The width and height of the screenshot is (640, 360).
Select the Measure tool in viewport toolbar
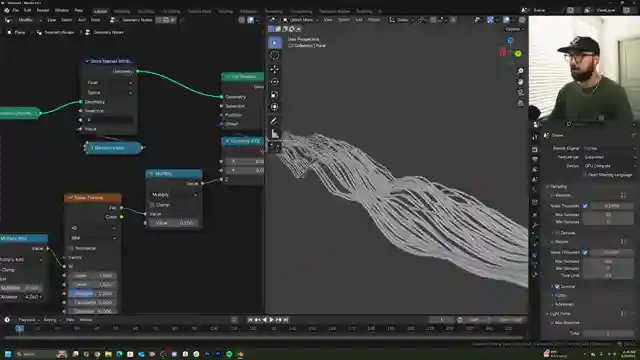[x=275, y=133]
